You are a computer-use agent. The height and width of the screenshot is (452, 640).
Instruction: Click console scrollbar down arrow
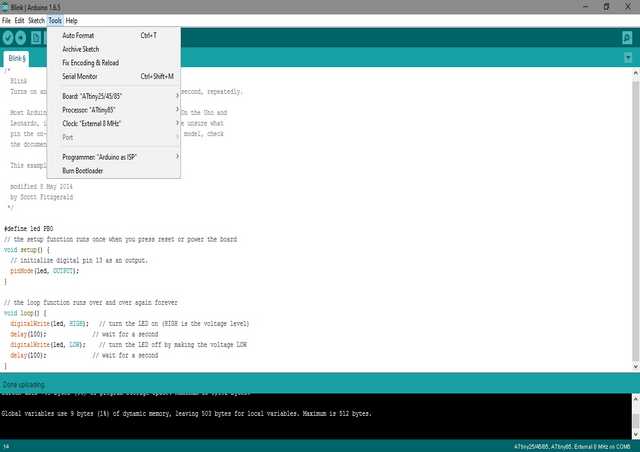click(x=636, y=434)
